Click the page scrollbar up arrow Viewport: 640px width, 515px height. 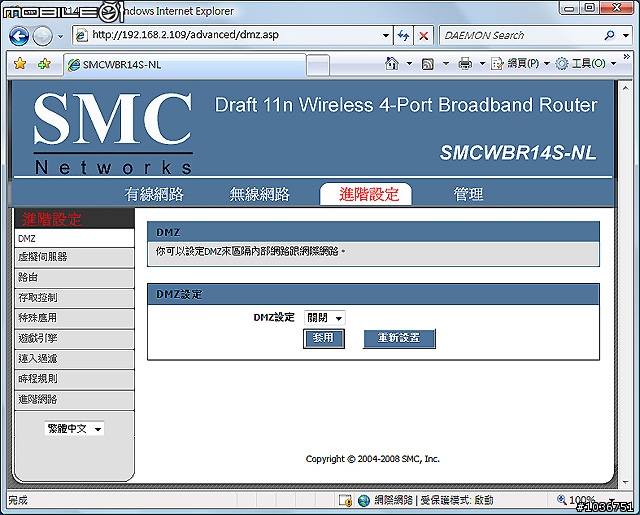625,88
